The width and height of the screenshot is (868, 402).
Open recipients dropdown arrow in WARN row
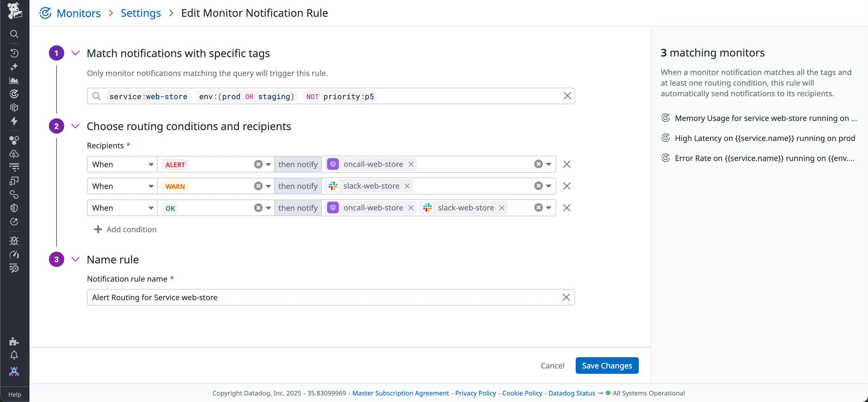coord(549,186)
